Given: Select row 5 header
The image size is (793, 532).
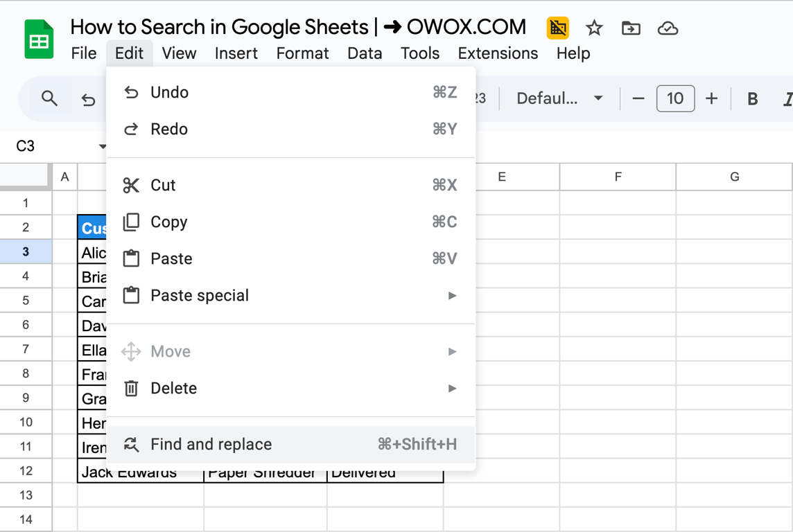Looking at the screenshot, I should [26, 301].
